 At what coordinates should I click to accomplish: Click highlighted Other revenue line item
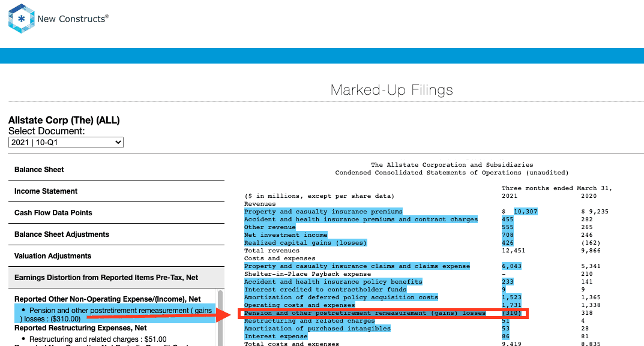(x=270, y=227)
